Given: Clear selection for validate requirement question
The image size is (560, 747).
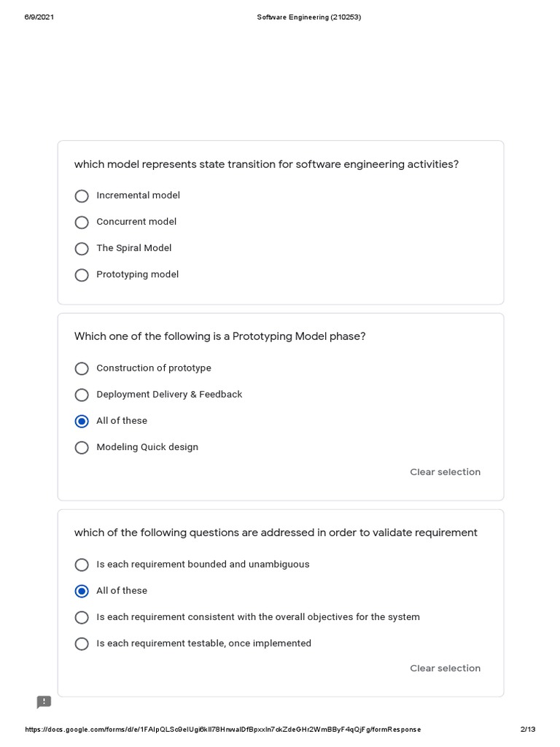Looking at the screenshot, I should tap(445, 668).
